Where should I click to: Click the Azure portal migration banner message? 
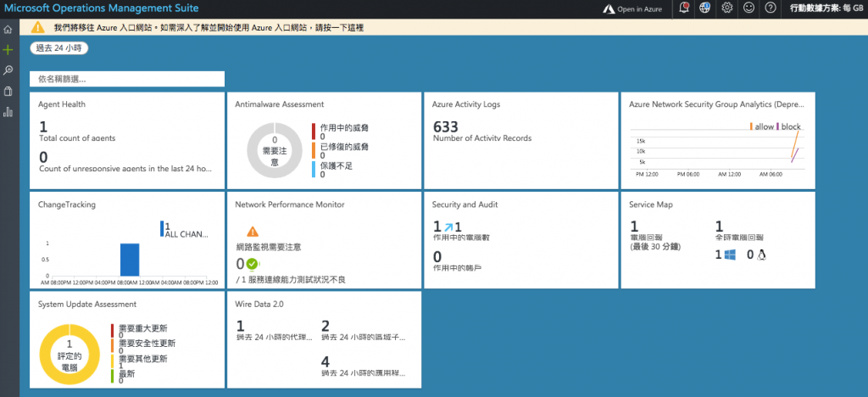pos(209,27)
